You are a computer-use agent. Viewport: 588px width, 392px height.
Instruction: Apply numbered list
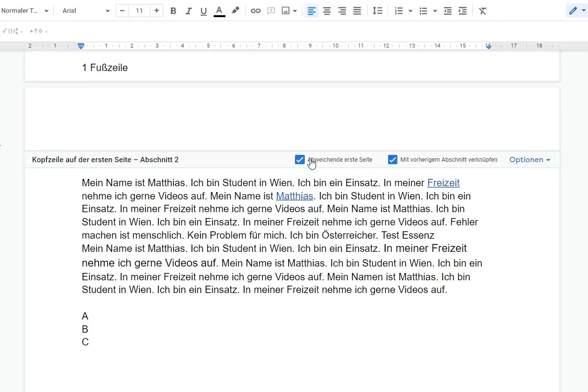pos(399,11)
